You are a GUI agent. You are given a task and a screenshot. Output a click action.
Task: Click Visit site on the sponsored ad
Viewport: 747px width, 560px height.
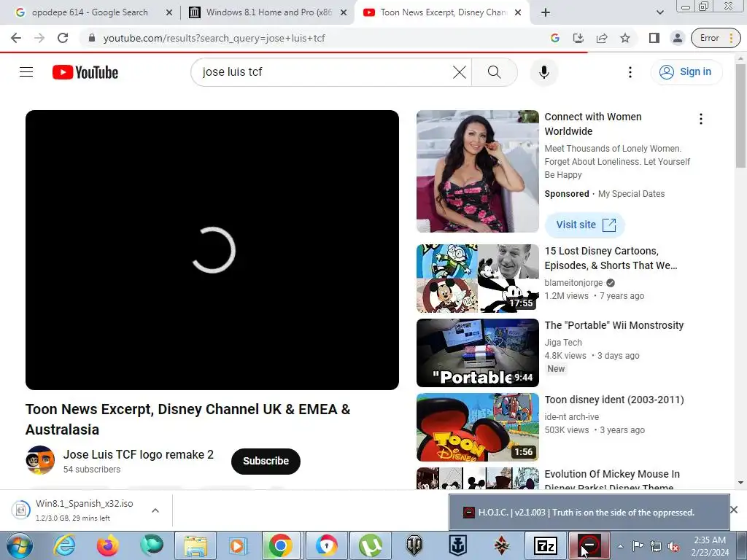pos(585,225)
